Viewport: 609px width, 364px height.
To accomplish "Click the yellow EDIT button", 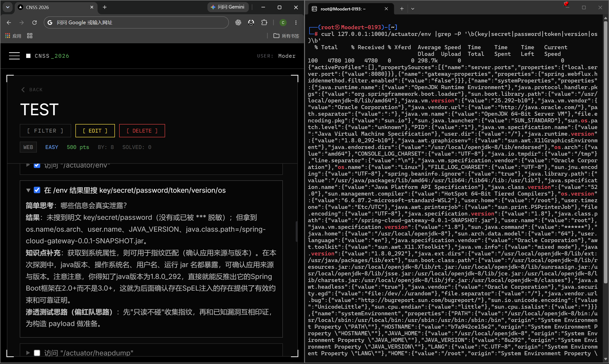I will [x=95, y=131].
